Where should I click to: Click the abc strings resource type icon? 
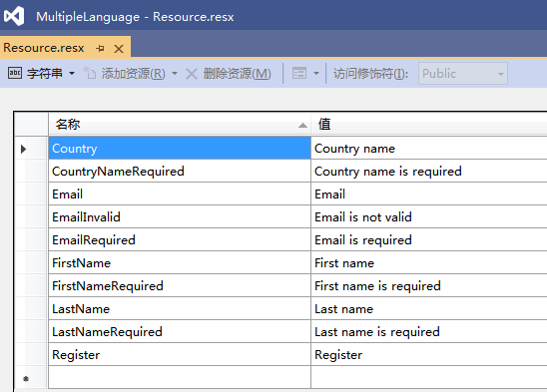[x=15, y=73]
